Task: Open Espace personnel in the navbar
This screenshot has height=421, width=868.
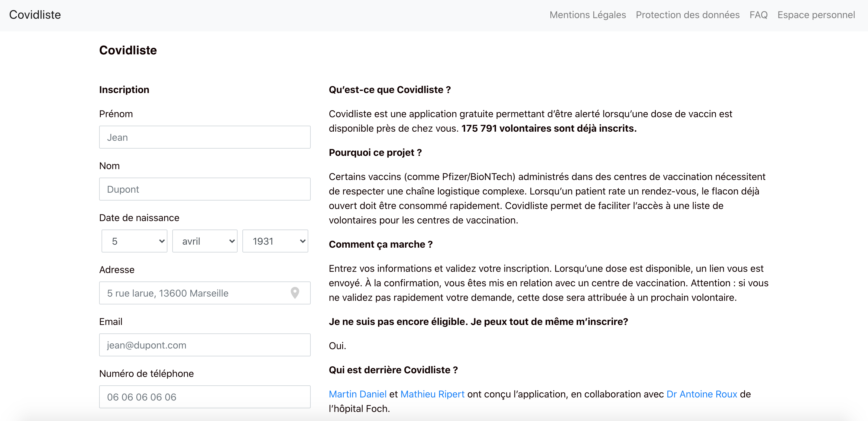Action: [x=816, y=15]
